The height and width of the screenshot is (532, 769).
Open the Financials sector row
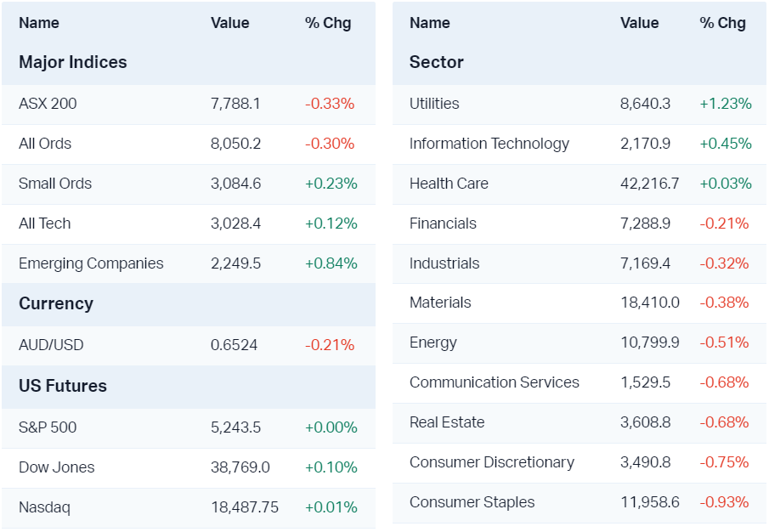[443, 224]
